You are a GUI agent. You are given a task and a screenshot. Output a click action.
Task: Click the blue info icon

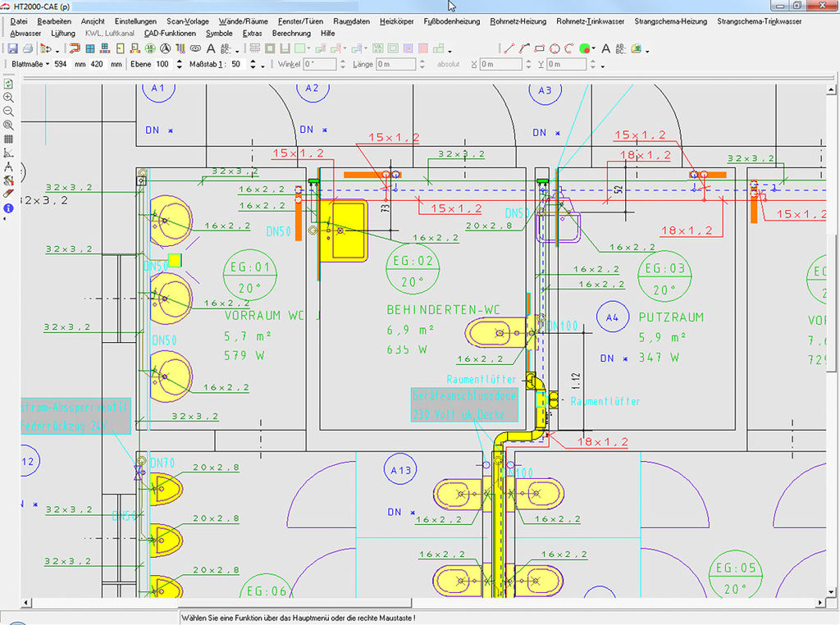click(8, 208)
